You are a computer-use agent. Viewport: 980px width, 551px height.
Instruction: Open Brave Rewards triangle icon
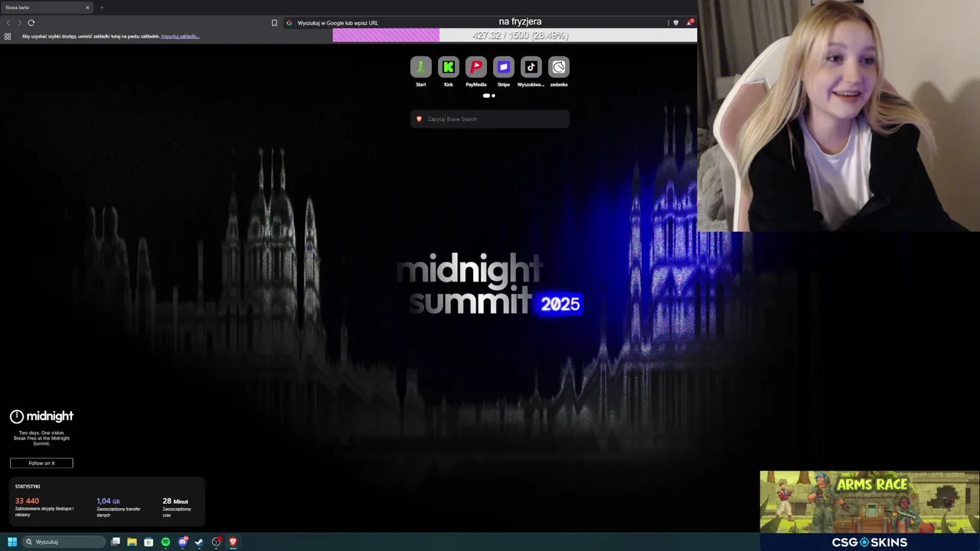tap(689, 22)
